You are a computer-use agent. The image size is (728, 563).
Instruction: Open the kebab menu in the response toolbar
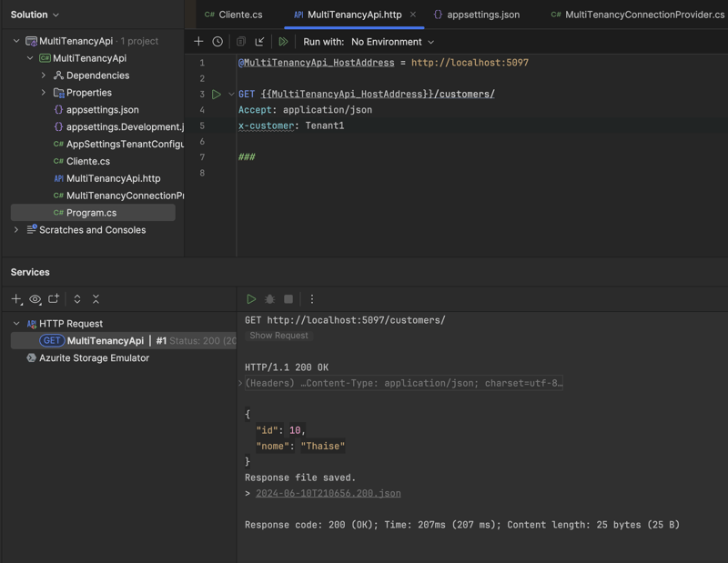[310, 297]
